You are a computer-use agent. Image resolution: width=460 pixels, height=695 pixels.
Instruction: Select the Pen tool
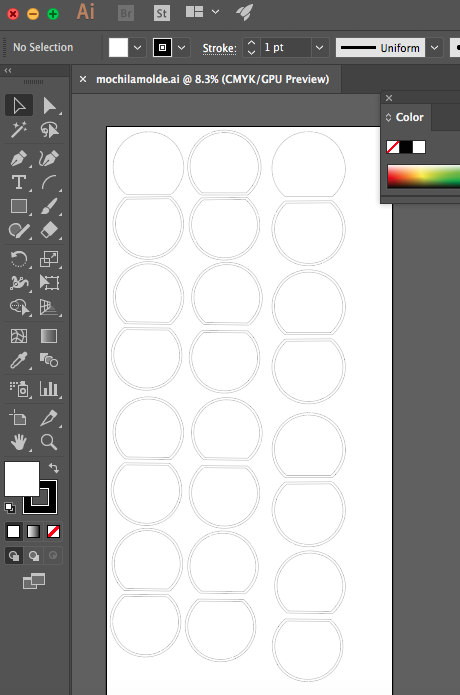19,158
